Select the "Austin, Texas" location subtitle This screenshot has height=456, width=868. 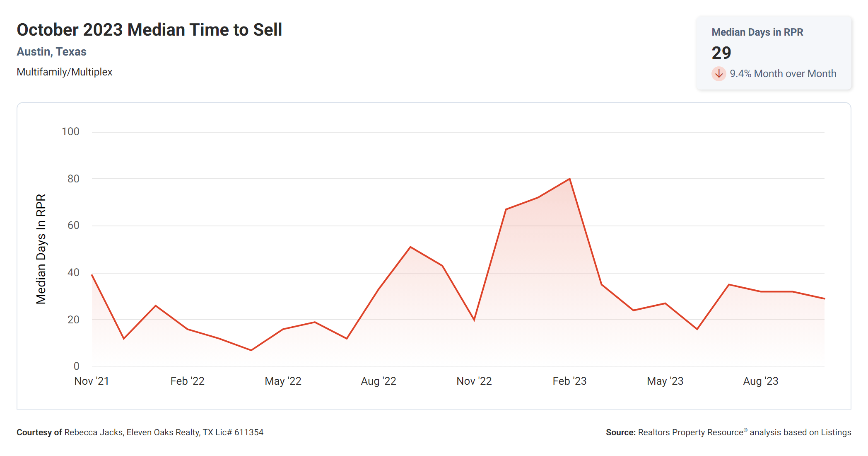point(51,52)
